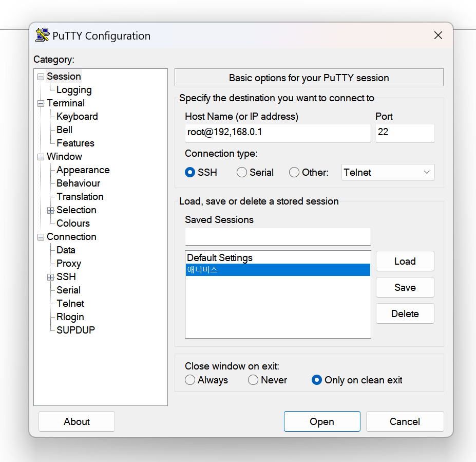
Task: Expand the SSH tree node
Action: (x=51, y=278)
